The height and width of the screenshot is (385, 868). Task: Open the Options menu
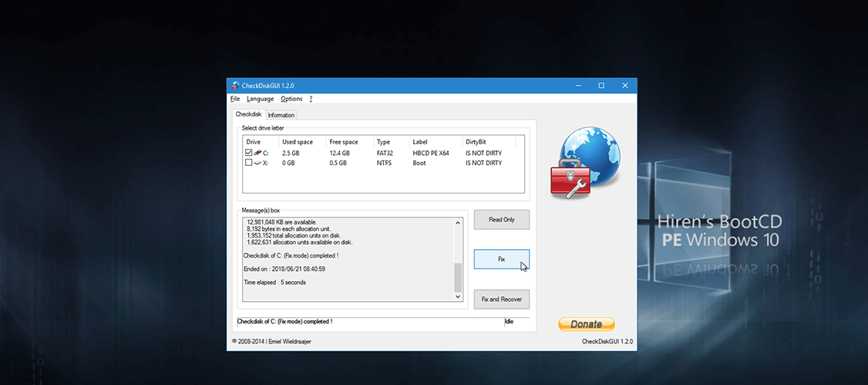291,99
